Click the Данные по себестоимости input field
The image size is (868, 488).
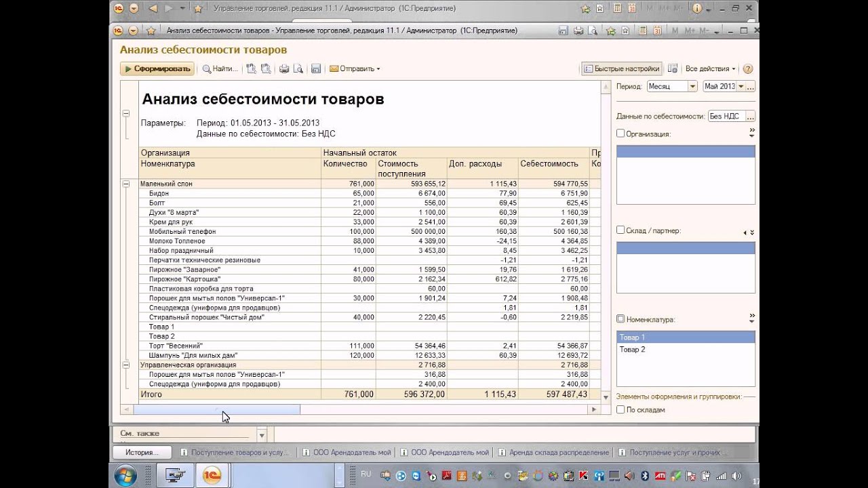tap(726, 117)
